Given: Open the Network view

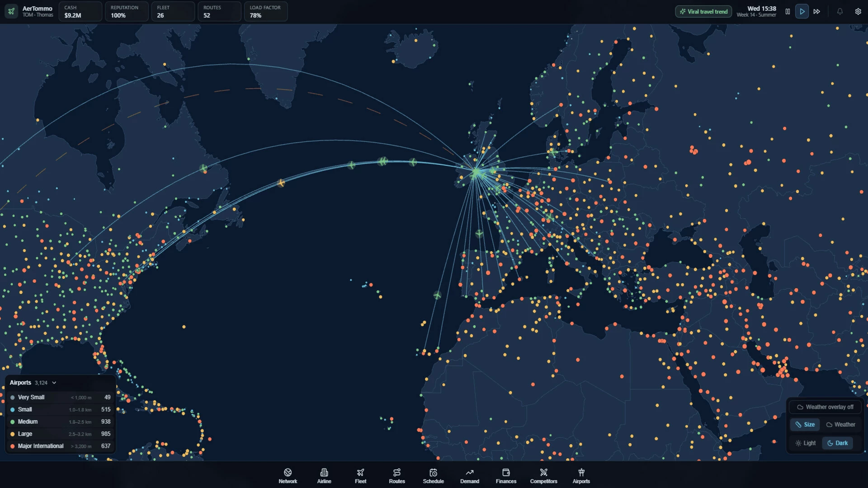Looking at the screenshot, I should coord(288,476).
